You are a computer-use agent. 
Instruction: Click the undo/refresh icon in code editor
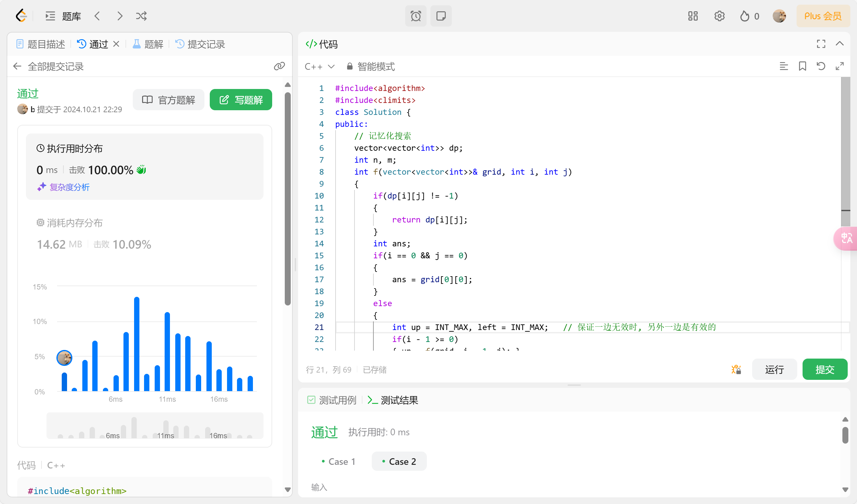pos(821,66)
